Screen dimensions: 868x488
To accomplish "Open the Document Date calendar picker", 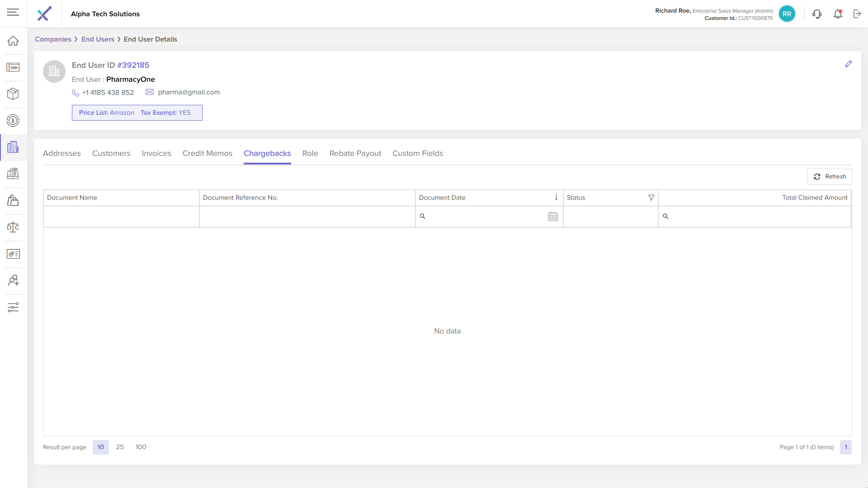I will (553, 216).
